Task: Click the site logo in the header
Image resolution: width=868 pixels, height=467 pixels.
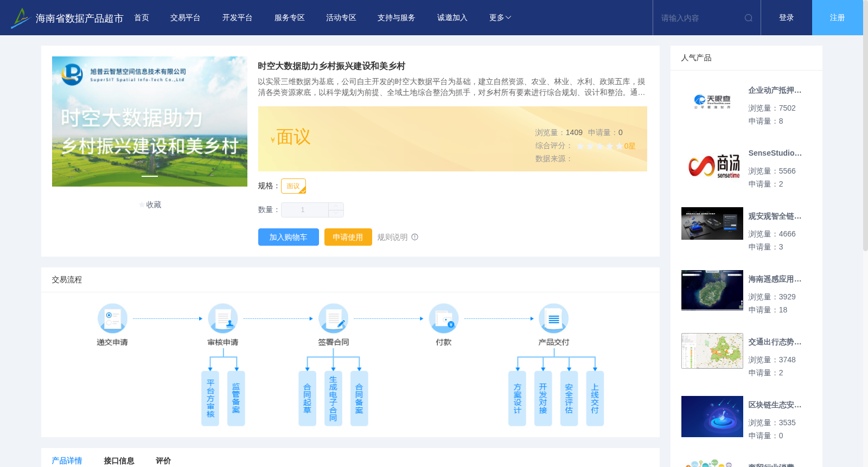Action: coord(20,18)
